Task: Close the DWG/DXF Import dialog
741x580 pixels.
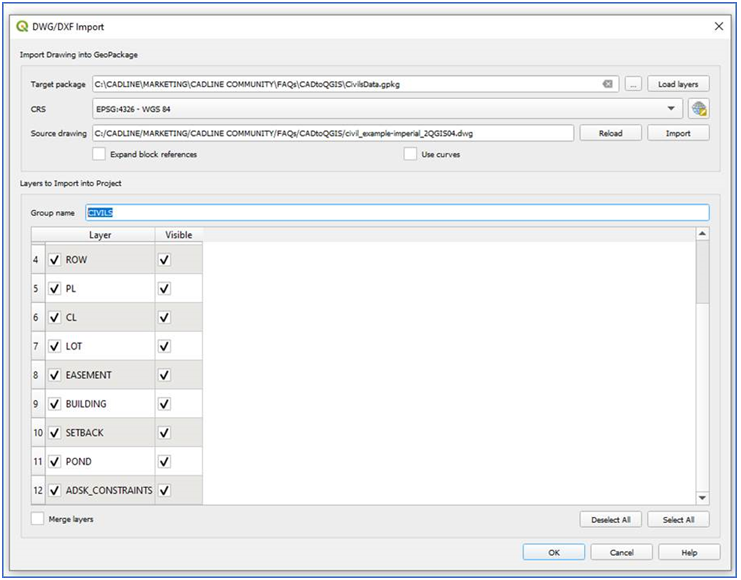Action: pyautogui.click(x=719, y=26)
